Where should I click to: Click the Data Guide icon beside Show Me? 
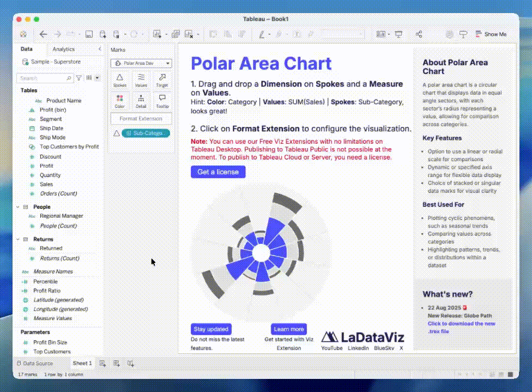point(463,34)
